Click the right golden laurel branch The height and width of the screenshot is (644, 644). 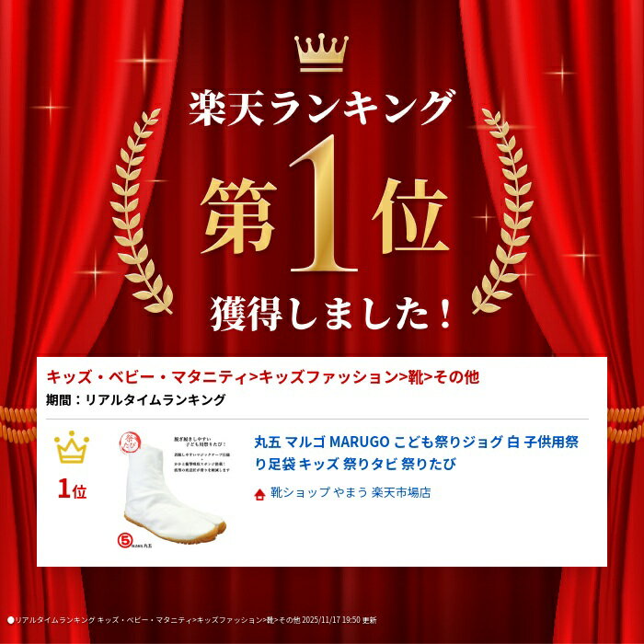click(x=502, y=211)
